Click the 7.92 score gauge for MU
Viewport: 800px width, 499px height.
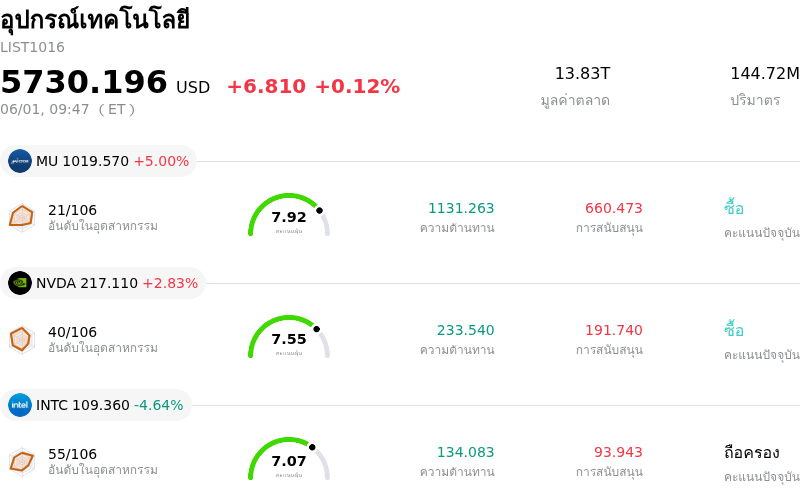click(x=289, y=215)
